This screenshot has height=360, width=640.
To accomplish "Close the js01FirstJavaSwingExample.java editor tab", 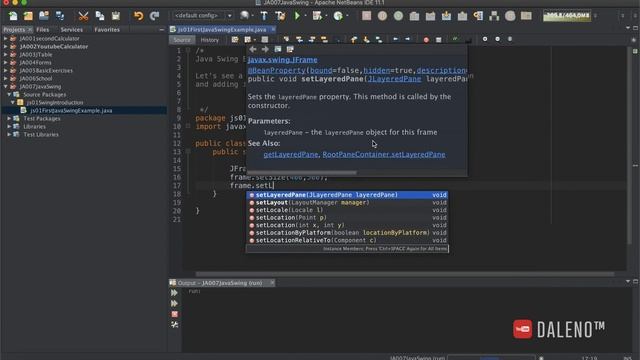I will pyautogui.click(x=273, y=29).
